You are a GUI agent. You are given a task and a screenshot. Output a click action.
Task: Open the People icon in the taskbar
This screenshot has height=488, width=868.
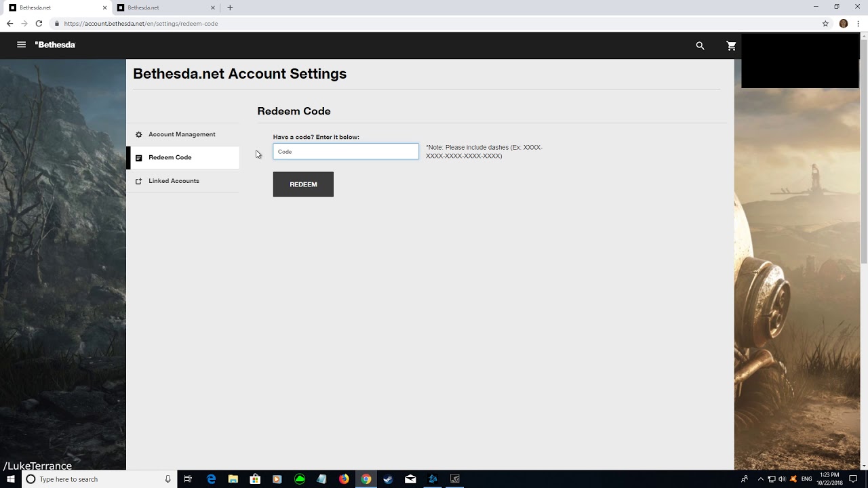[x=744, y=479]
